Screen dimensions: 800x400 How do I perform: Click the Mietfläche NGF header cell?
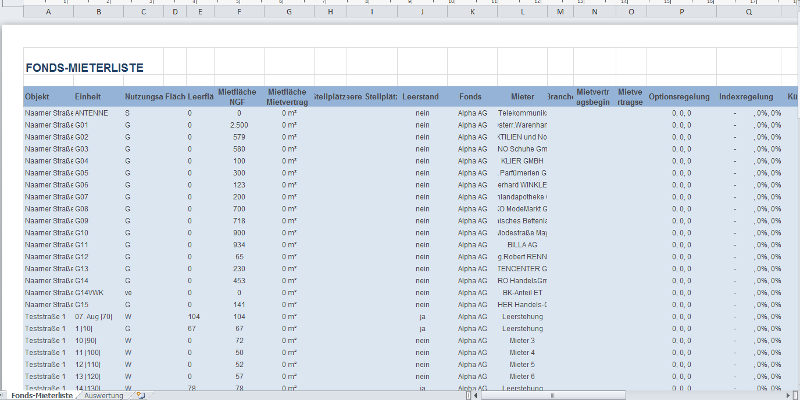(239, 96)
